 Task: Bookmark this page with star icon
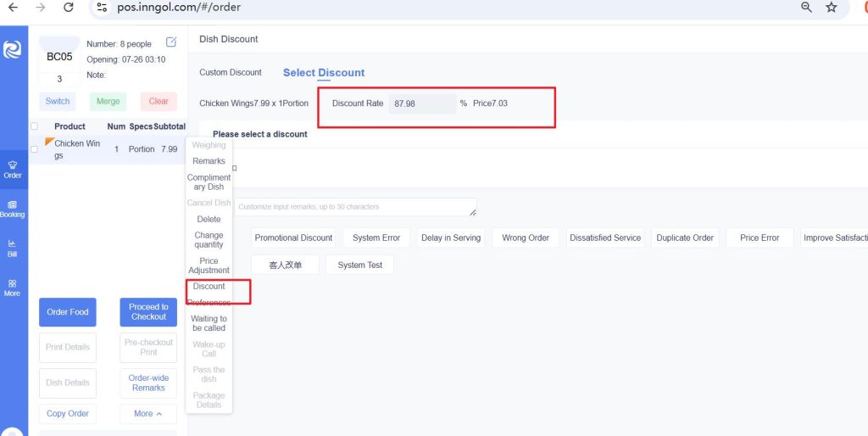tap(832, 8)
